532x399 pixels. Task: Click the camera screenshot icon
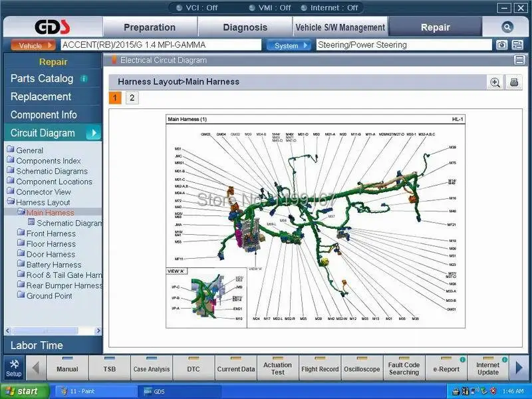502,45
